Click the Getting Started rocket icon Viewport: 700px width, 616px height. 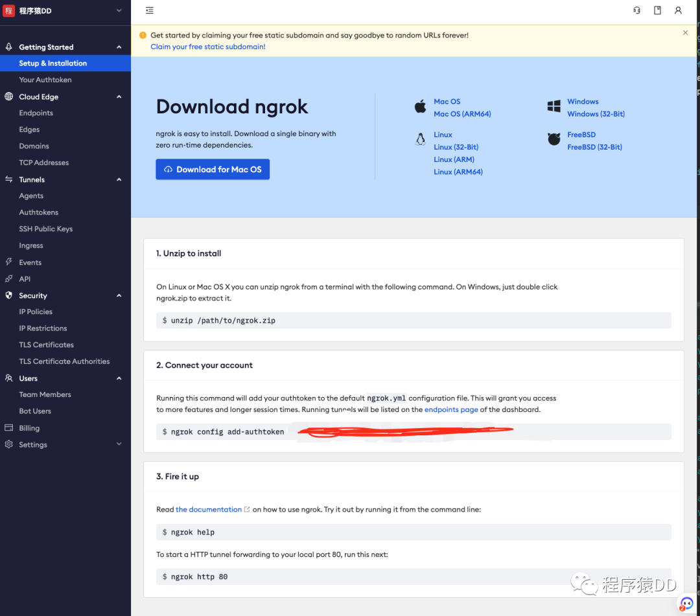(x=8, y=47)
